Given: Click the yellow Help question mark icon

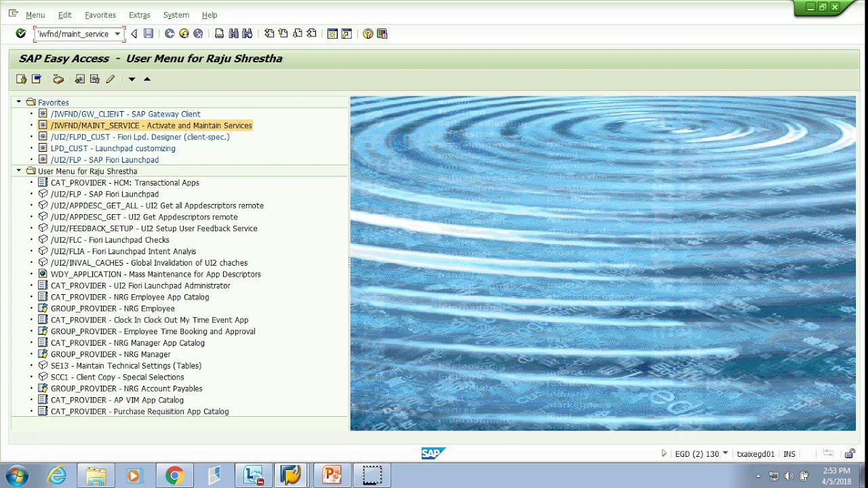Looking at the screenshot, I should [368, 34].
